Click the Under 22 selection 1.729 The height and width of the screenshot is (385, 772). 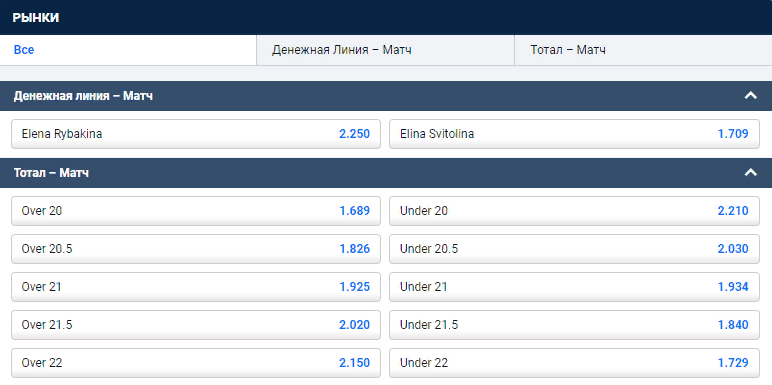tap(574, 363)
